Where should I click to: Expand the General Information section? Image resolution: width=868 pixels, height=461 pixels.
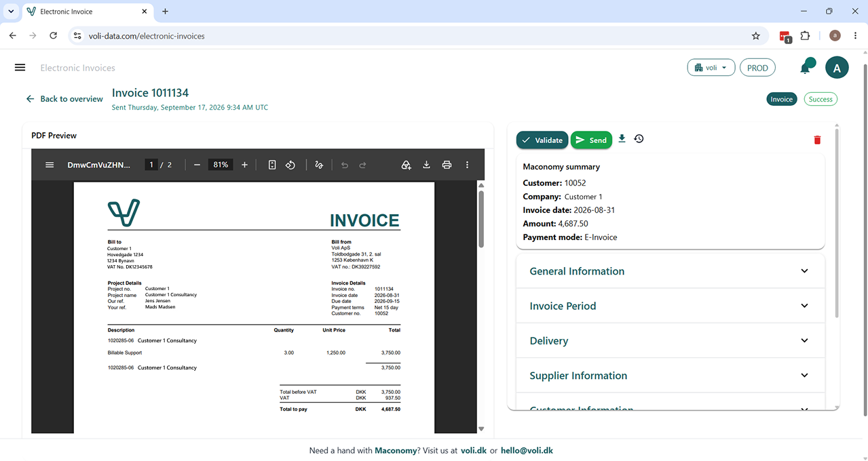pyautogui.click(x=671, y=271)
